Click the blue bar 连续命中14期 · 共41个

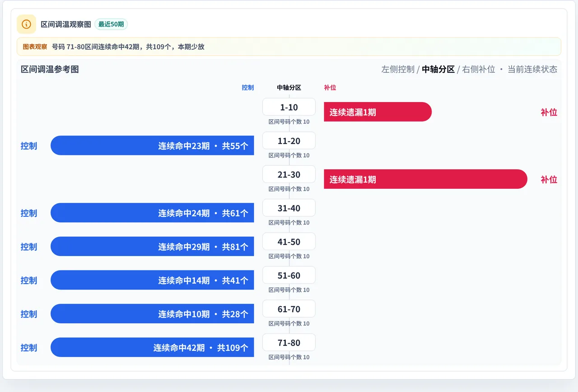(152, 280)
